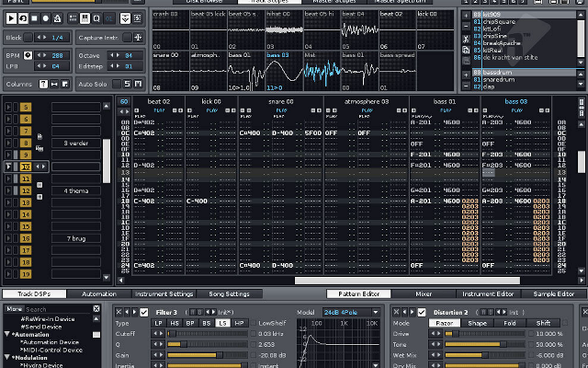The image size is (588, 368).
Task: Choose Shift distortion mode
Action: [x=543, y=323]
